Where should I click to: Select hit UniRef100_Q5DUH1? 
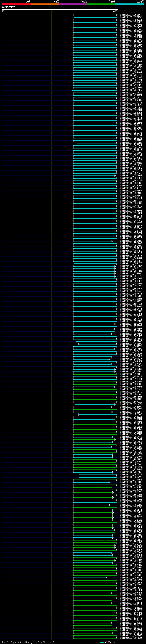point(131,50)
